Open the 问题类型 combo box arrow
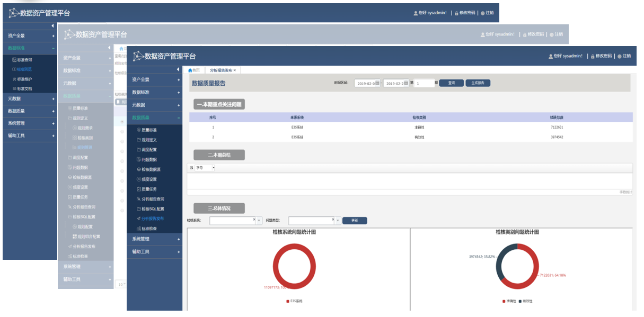Image resolution: width=644 pixels, height=317 pixels. [x=338, y=221]
